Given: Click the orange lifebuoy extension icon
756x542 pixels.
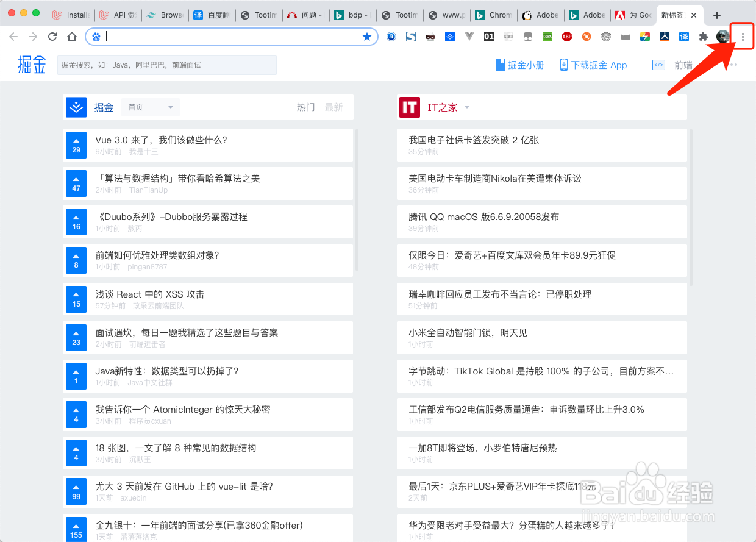Looking at the screenshot, I should click(x=587, y=37).
